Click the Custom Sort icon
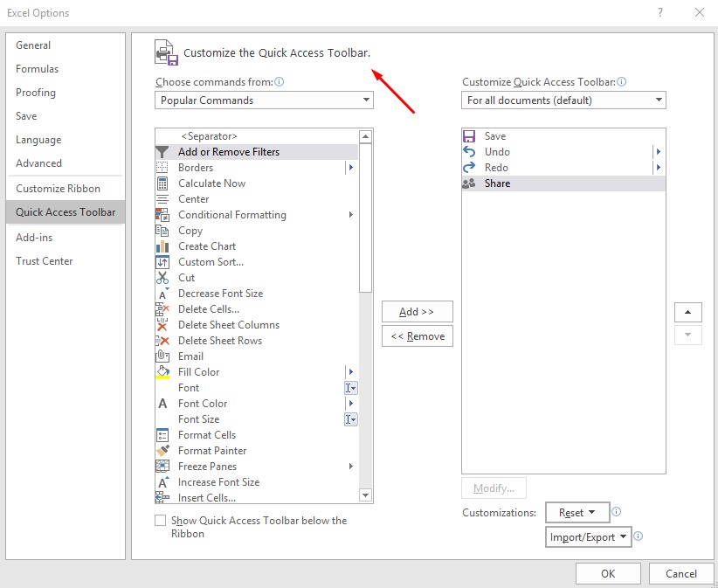The image size is (718, 588). pyautogui.click(x=162, y=262)
